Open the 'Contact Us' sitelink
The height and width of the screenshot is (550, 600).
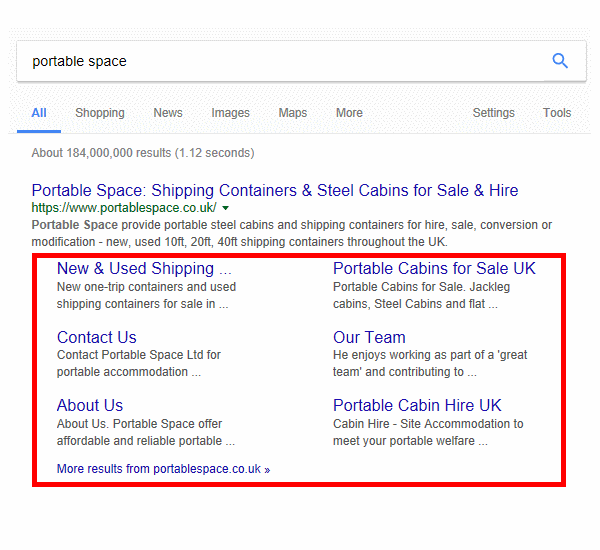point(97,338)
